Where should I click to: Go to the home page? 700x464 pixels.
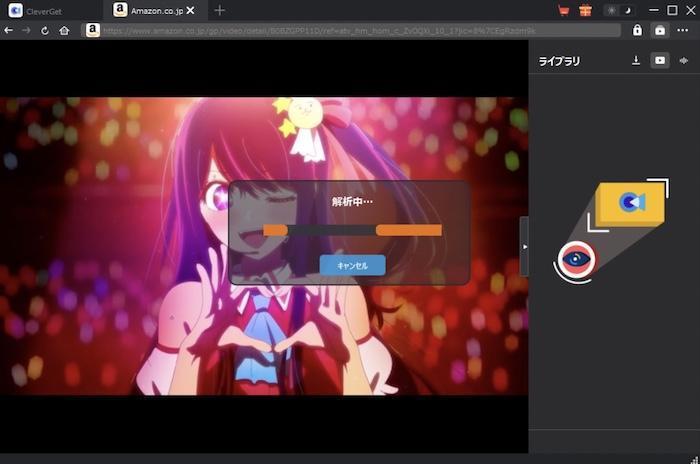(x=64, y=30)
